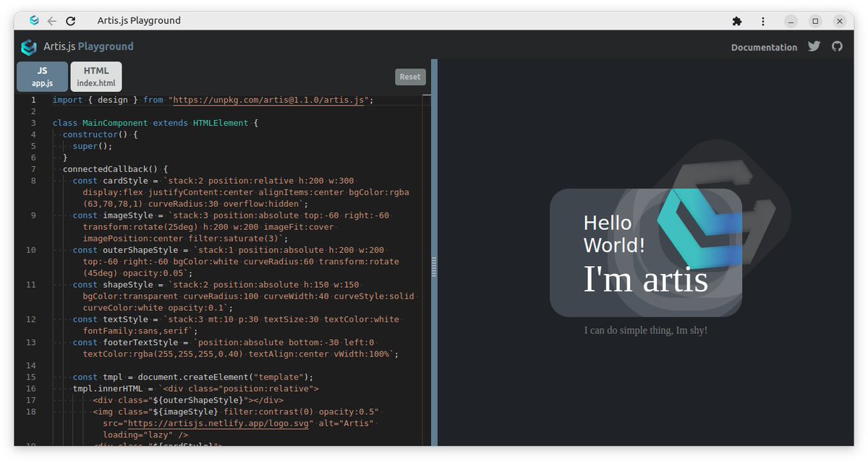Close the Artis.js Playground window
This screenshot has width=868, height=462.
pos(839,21)
